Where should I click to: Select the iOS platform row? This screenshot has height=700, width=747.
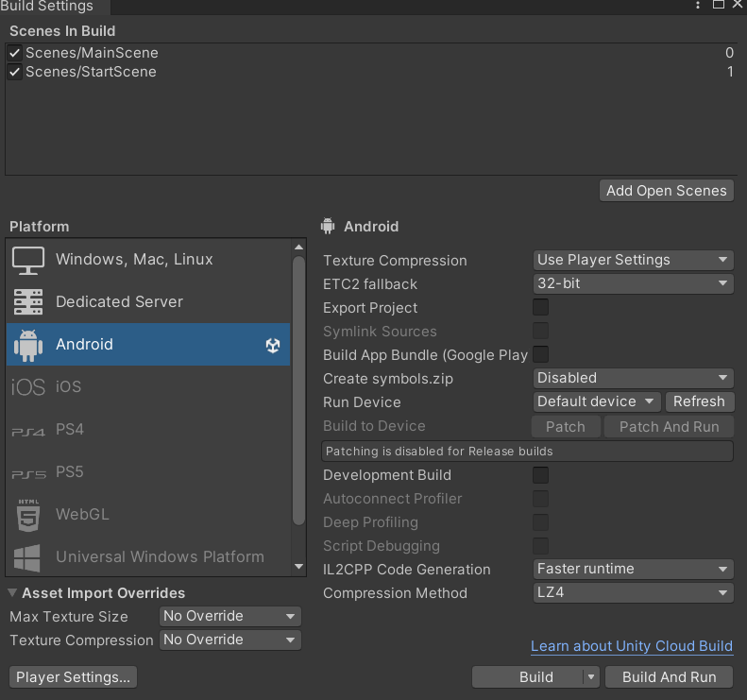point(148,387)
